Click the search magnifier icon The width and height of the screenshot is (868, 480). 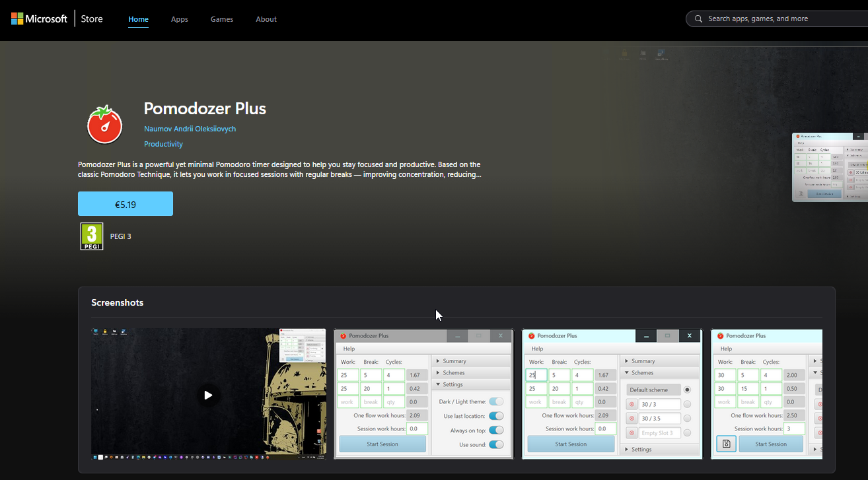(698, 18)
